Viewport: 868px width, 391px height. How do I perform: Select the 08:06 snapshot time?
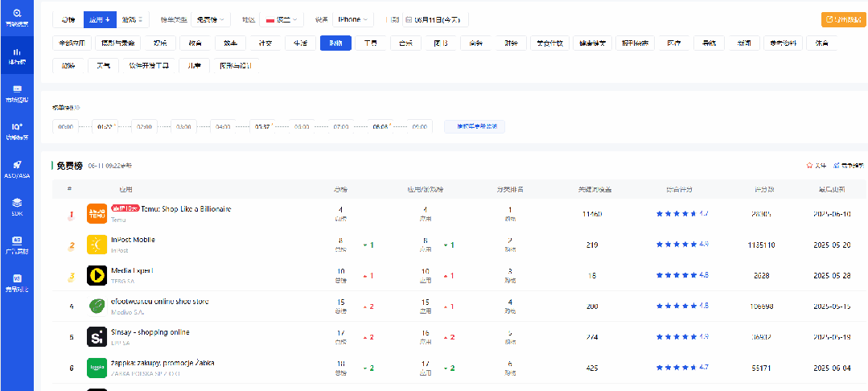381,127
